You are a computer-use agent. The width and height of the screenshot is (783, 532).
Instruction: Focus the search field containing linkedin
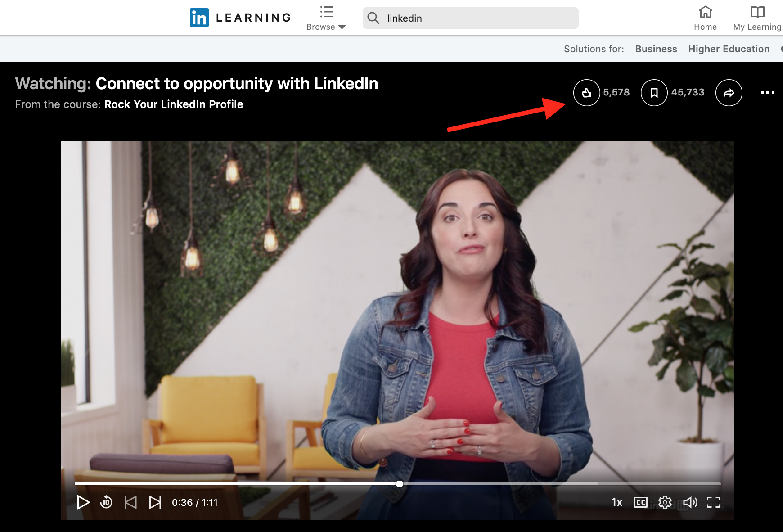pyautogui.click(x=470, y=18)
